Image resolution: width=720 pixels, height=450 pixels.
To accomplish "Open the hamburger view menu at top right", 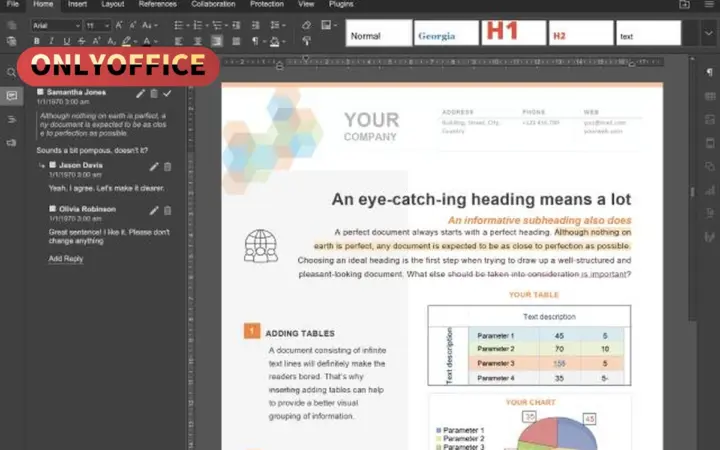I will click(x=709, y=4).
